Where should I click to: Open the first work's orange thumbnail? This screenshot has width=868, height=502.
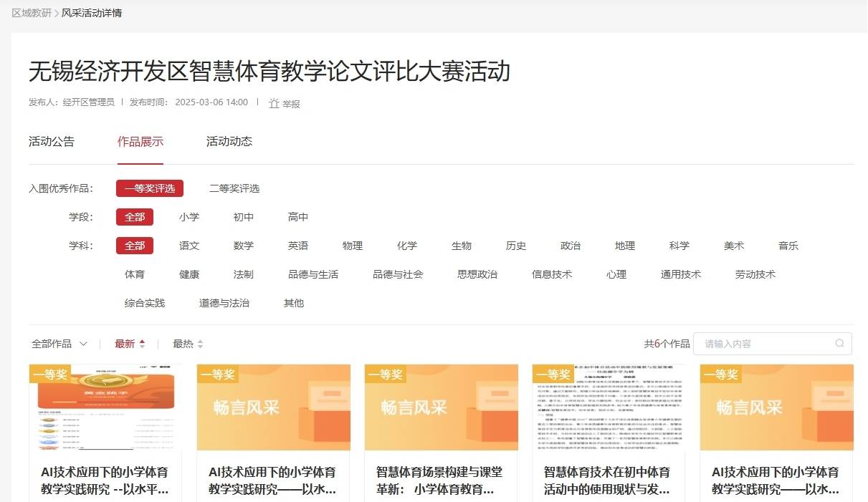105,407
